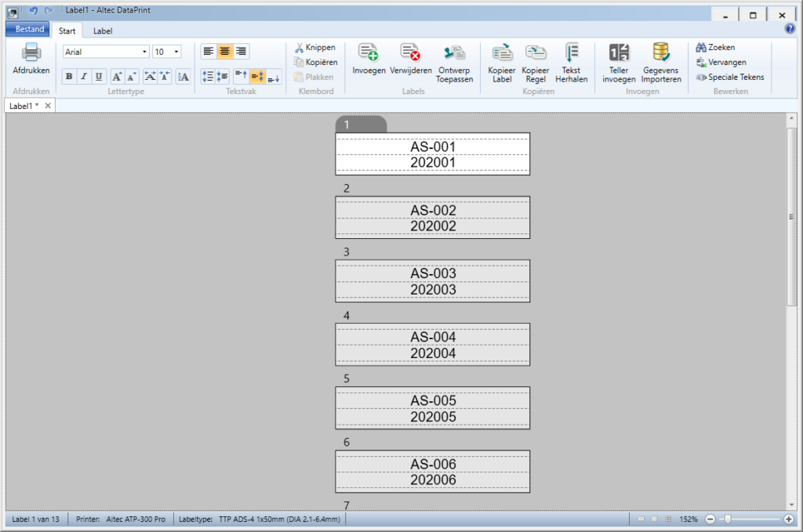Click Verwijderen to delete a label
Screen dimensions: 803x532
[x=412, y=63]
